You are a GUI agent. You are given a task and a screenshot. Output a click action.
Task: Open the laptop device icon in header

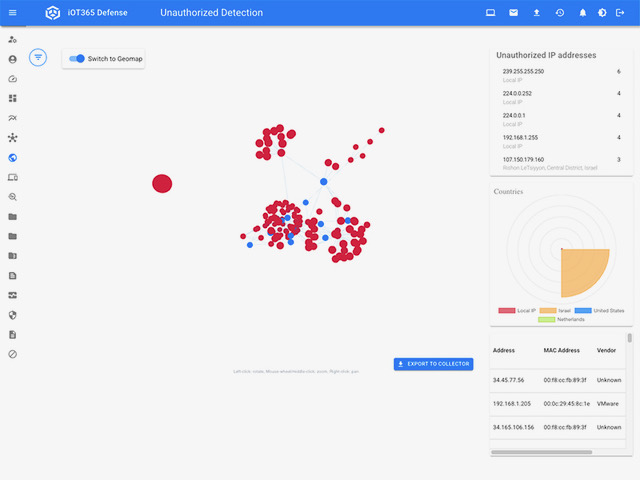pos(490,13)
